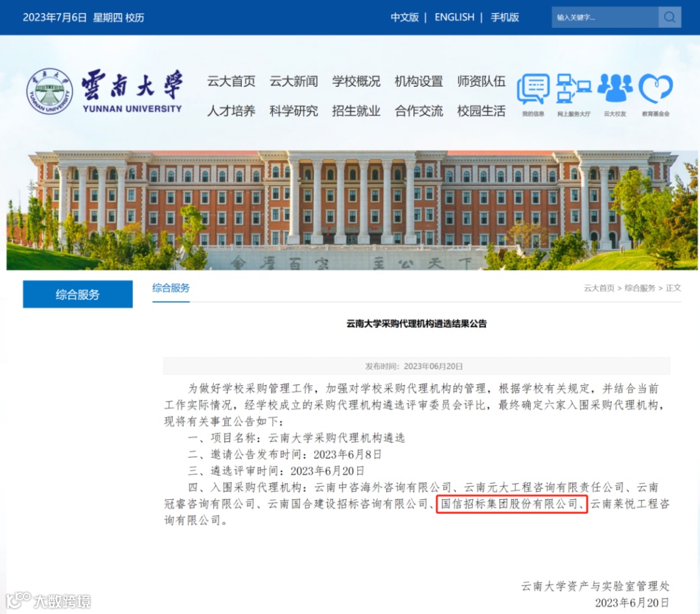Click 云大首页 in the breadcrumb
Screen dimensions: 700x614
pyautogui.click(x=599, y=288)
